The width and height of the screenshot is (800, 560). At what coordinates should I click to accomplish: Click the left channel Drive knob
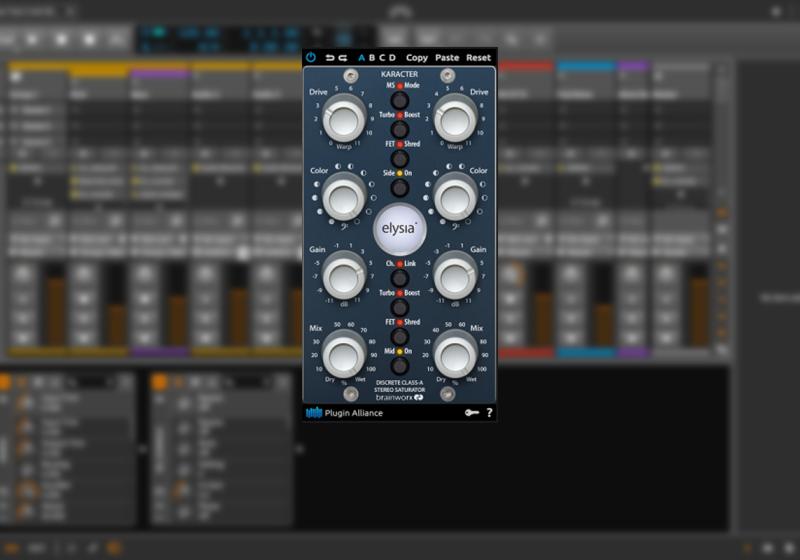[x=344, y=120]
